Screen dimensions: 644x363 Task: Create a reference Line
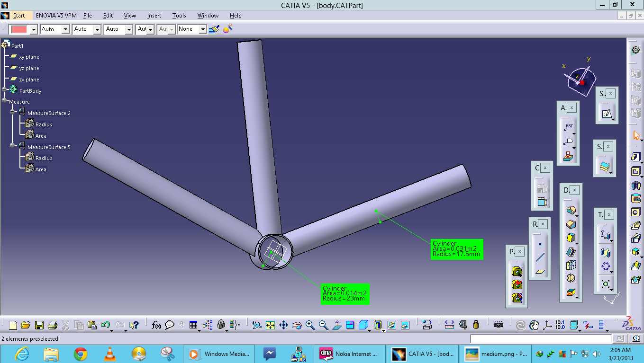coord(540,258)
